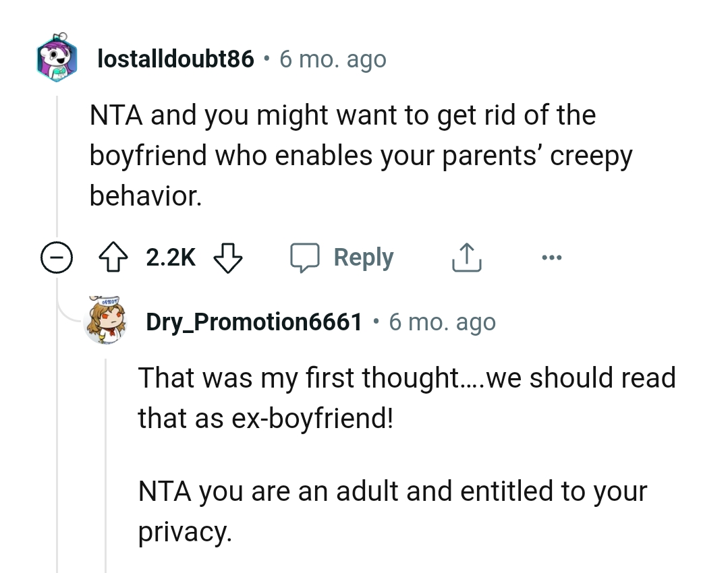
Task: Upvote lostalldoubt86's comment
Action: click(x=115, y=257)
